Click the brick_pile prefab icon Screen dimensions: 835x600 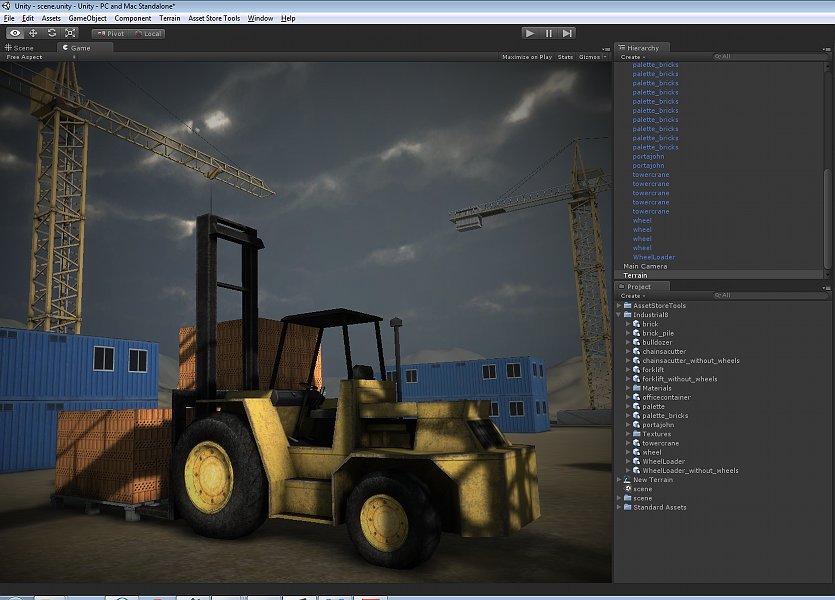coord(636,333)
